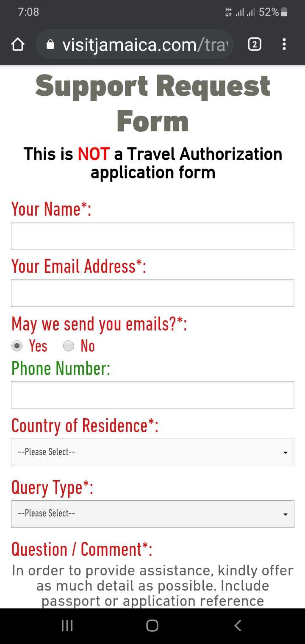Expand the Query Type dropdown

pos(152,514)
